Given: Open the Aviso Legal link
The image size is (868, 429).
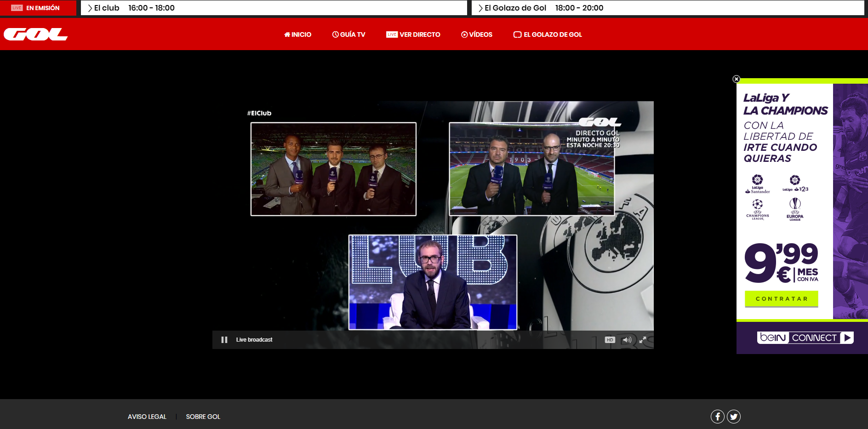Looking at the screenshot, I should (x=147, y=417).
